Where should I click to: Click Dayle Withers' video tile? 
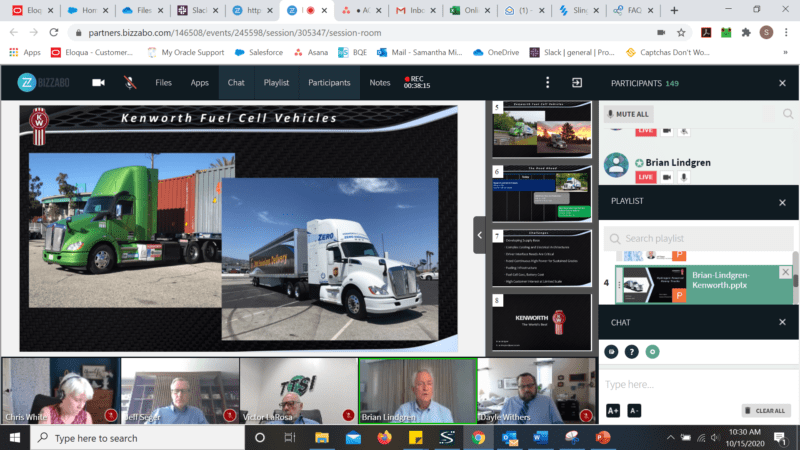537,391
